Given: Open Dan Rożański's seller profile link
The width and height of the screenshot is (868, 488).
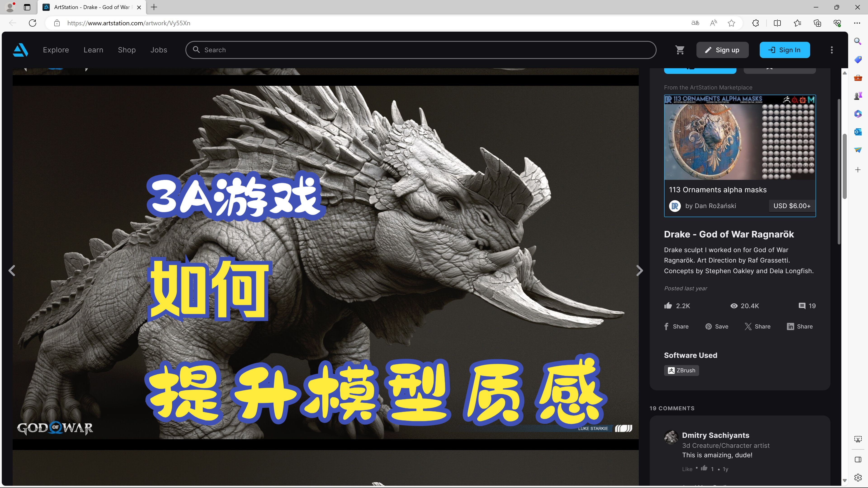Looking at the screenshot, I should tap(710, 206).
